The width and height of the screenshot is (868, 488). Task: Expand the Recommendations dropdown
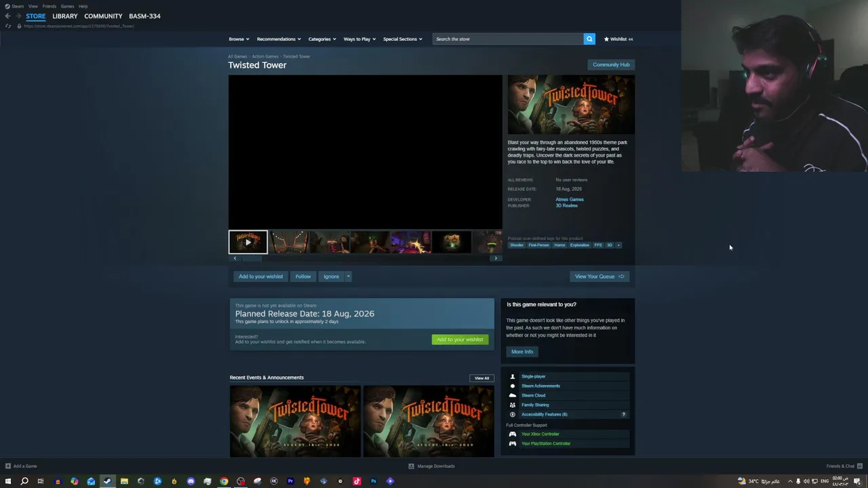(x=279, y=39)
